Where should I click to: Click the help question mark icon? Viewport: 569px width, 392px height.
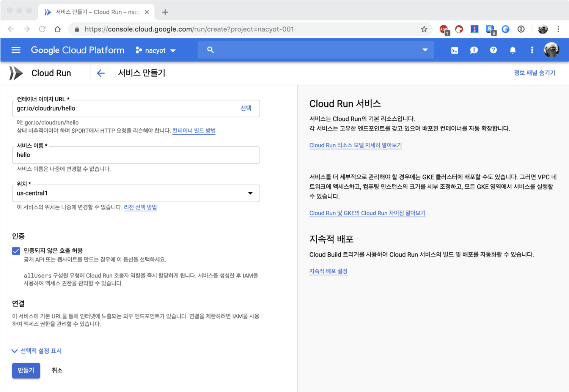pos(493,50)
